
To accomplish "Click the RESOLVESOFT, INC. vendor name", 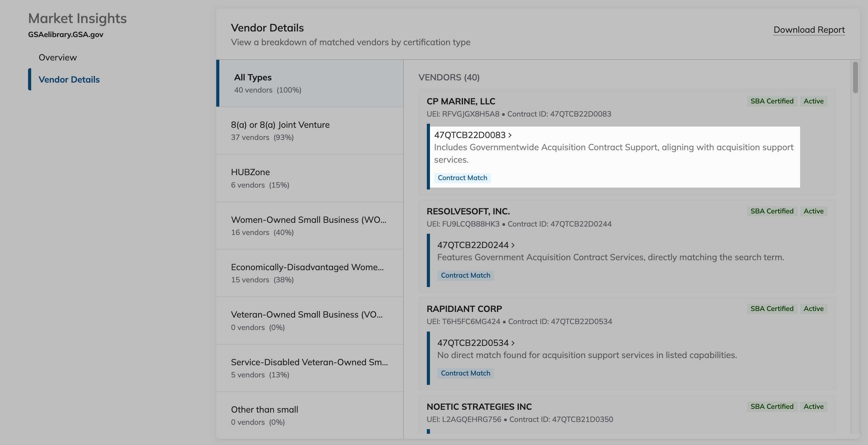I will click(x=468, y=211).
